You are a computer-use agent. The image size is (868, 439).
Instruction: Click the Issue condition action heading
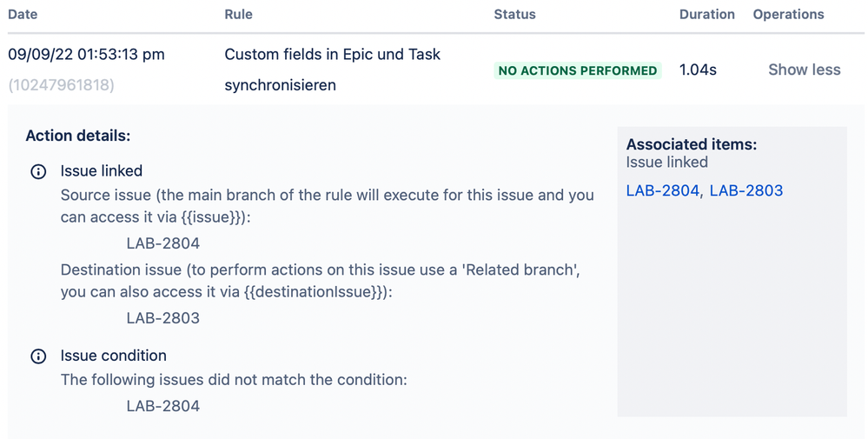(x=114, y=356)
